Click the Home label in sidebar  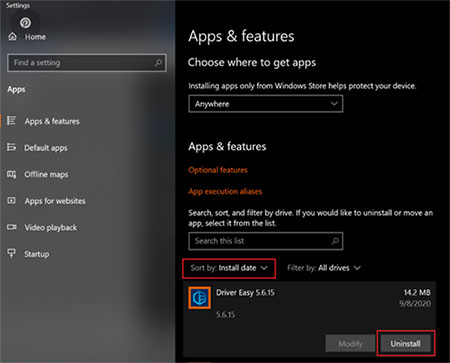tap(35, 37)
